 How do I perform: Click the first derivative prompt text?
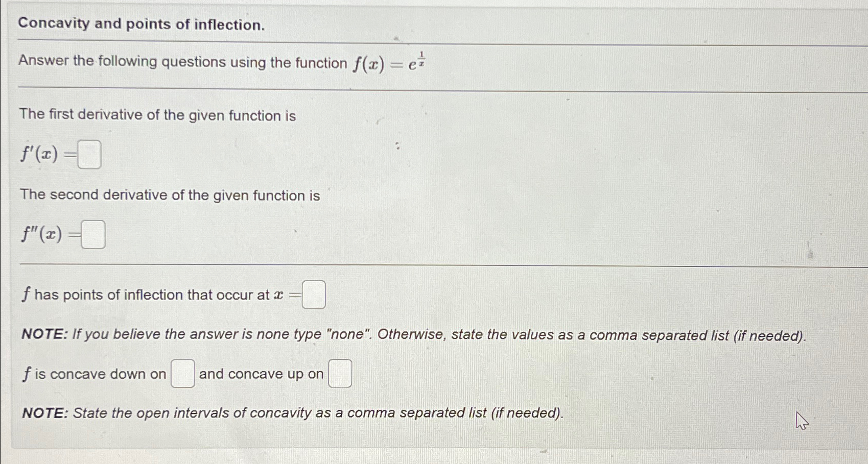(x=157, y=115)
